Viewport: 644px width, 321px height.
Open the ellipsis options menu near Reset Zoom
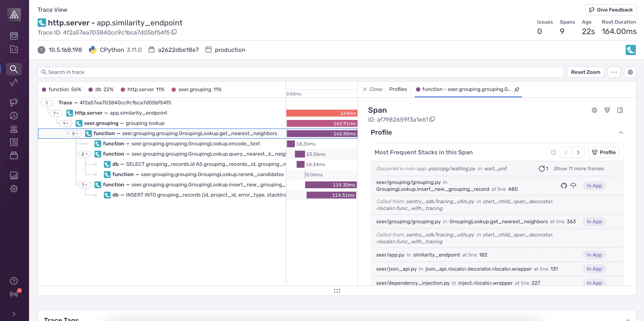[614, 72]
